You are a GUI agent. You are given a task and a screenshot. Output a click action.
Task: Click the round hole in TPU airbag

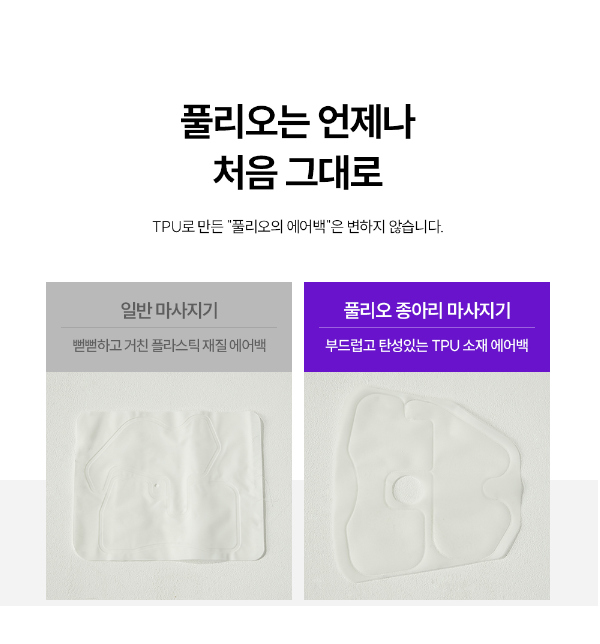(408, 489)
